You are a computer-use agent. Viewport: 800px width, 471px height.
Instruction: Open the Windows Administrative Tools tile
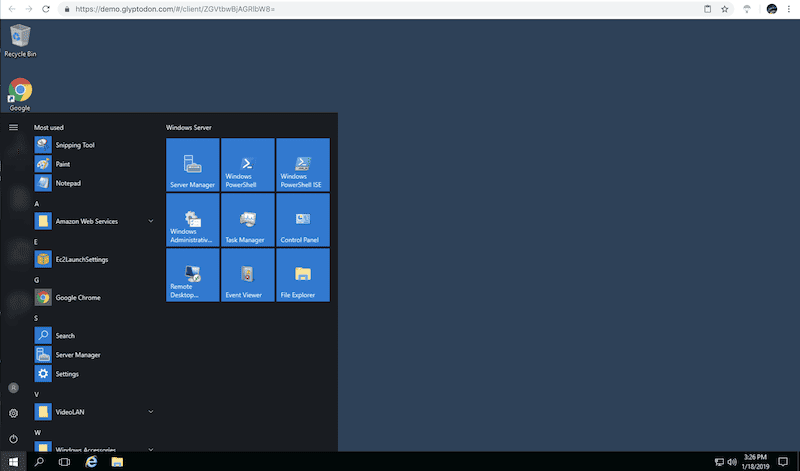(x=192, y=220)
